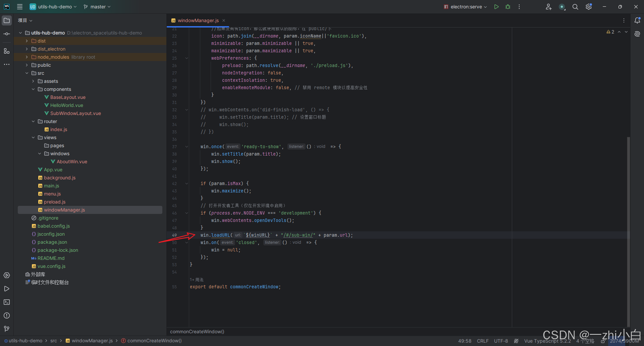Click the 49:58 cursor position indicator

[x=465, y=341]
